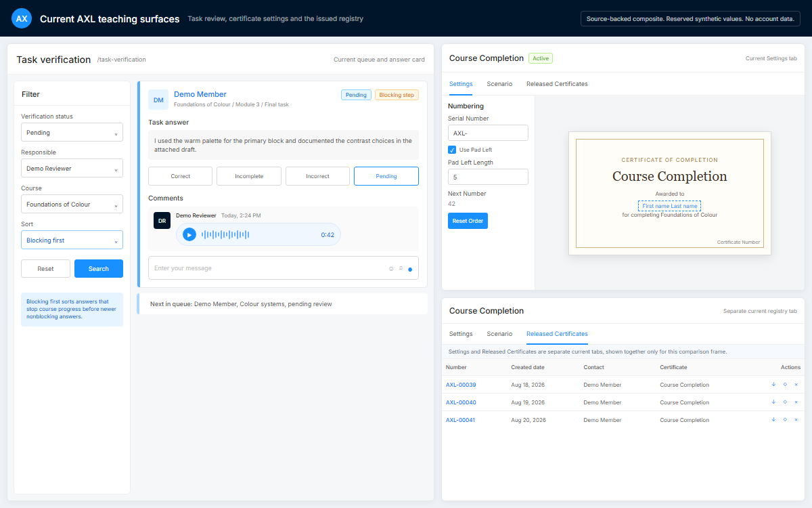Screen dimensions: 812x508
Task: Toggle the Use Pad Left checkbox
Action: click(452, 150)
